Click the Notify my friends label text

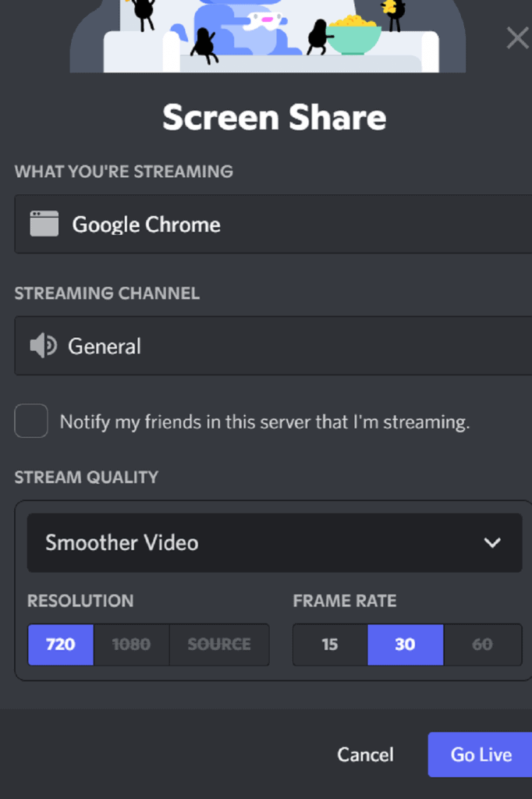pos(264,422)
